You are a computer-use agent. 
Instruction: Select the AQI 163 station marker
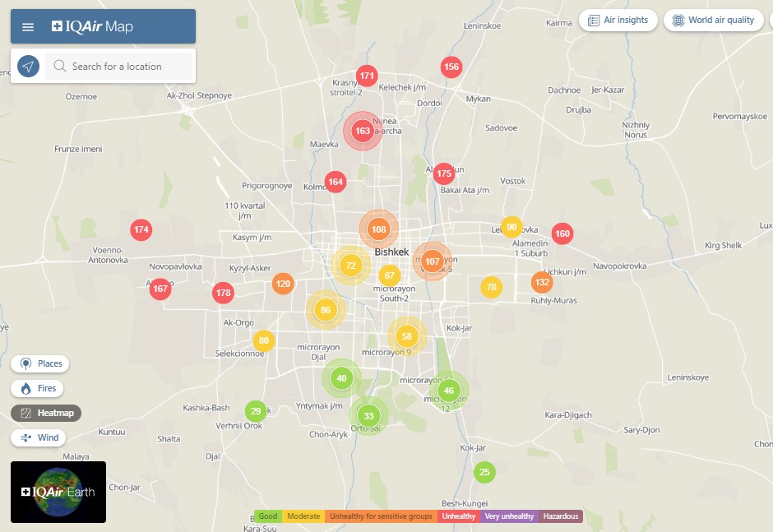tap(363, 131)
